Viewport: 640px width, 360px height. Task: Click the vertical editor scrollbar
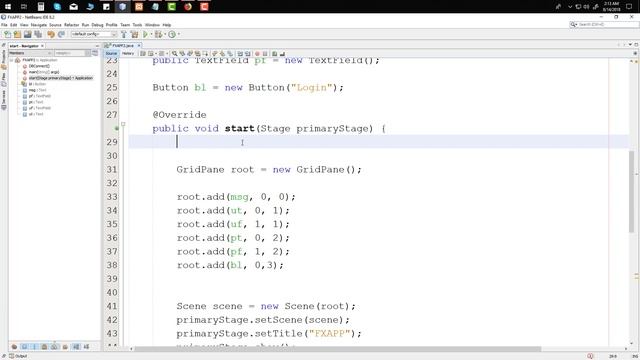[631, 192]
